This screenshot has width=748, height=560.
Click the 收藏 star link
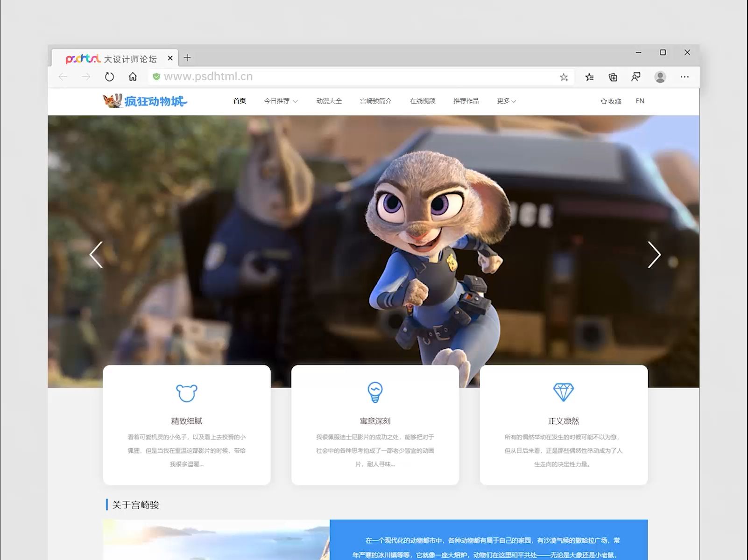[x=611, y=101]
